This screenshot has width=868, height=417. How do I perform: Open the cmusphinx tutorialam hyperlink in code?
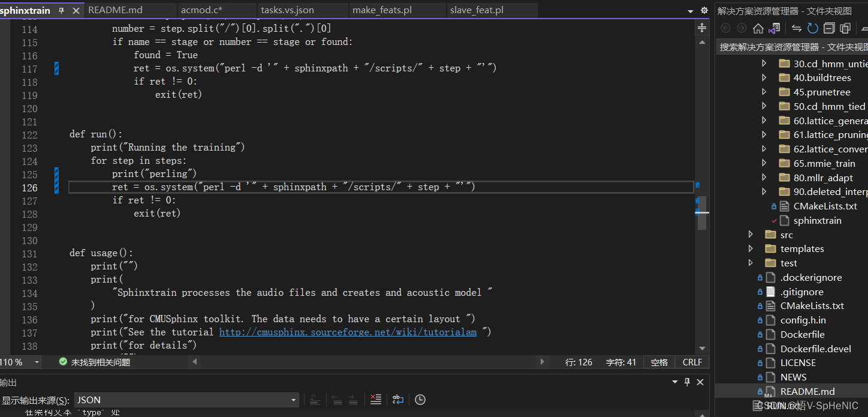coord(348,332)
